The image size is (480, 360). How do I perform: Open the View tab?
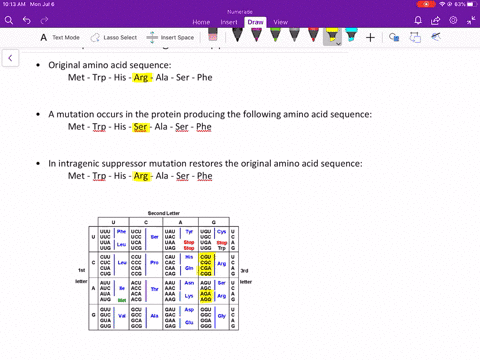280,22
